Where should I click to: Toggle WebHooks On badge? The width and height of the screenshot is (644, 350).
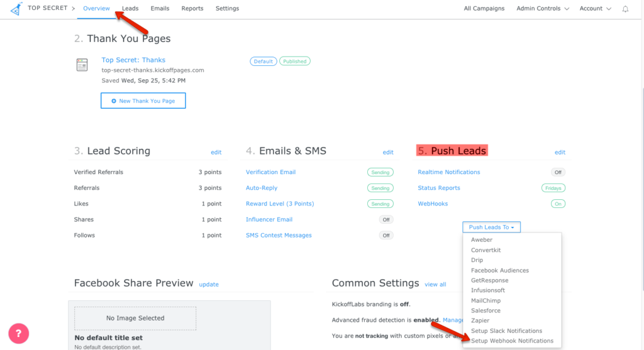tap(558, 204)
